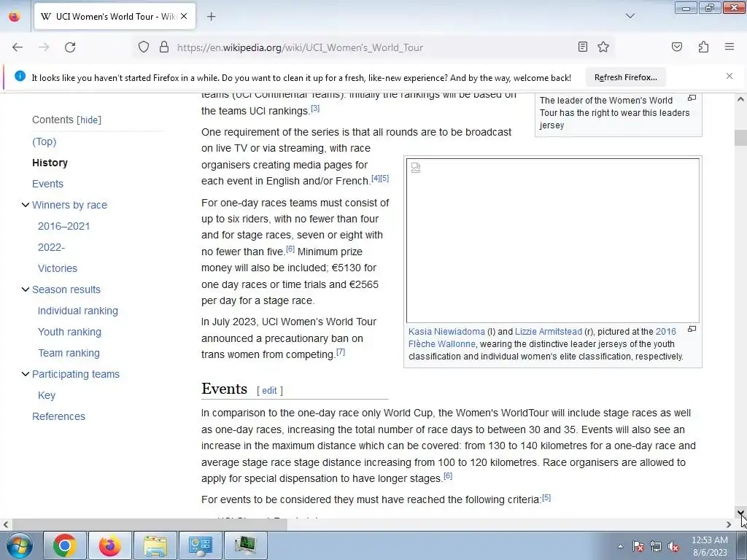Jump to 2022- subsection
Image resolution: width=747 pixels, height=560 pixels.
[52, 247]
